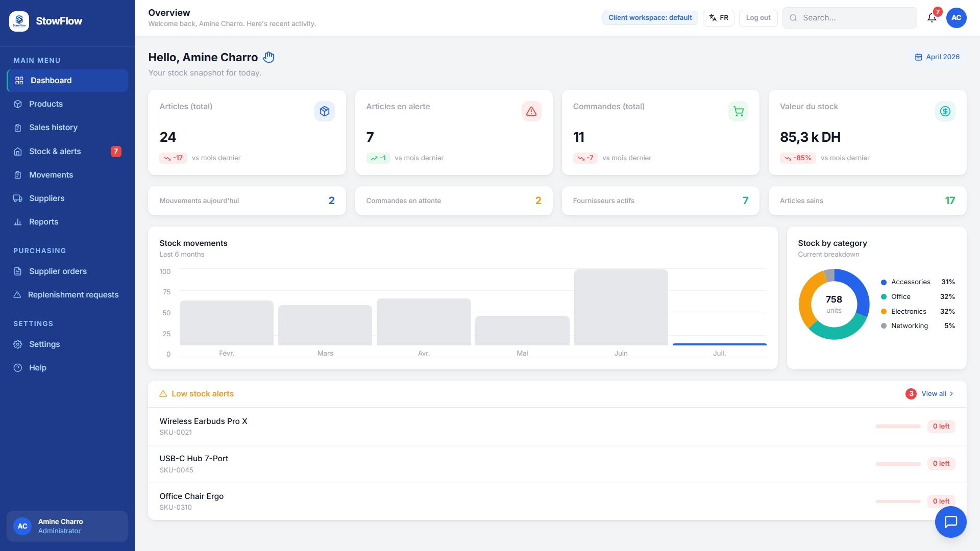Click the Fournisseurs actifs card

point(660,201)
